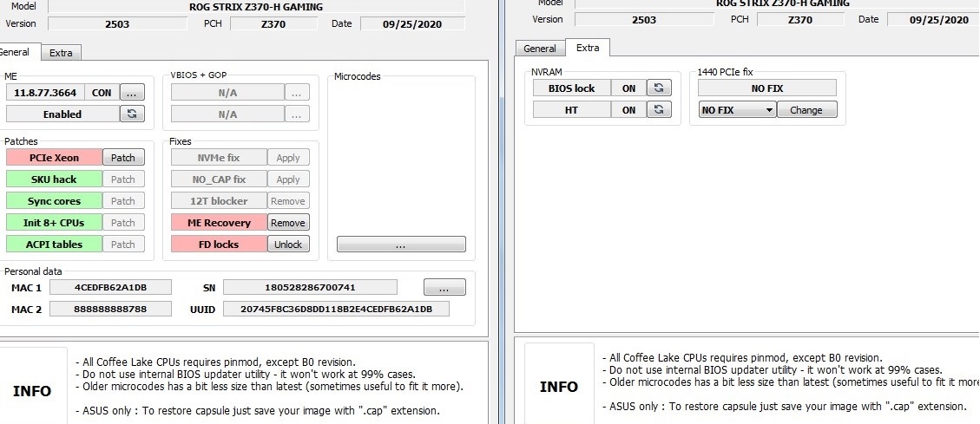This screenshot has height=424, width=980.
Task: Click the MAC 2 field 888888888788
Action: (110, 309)
